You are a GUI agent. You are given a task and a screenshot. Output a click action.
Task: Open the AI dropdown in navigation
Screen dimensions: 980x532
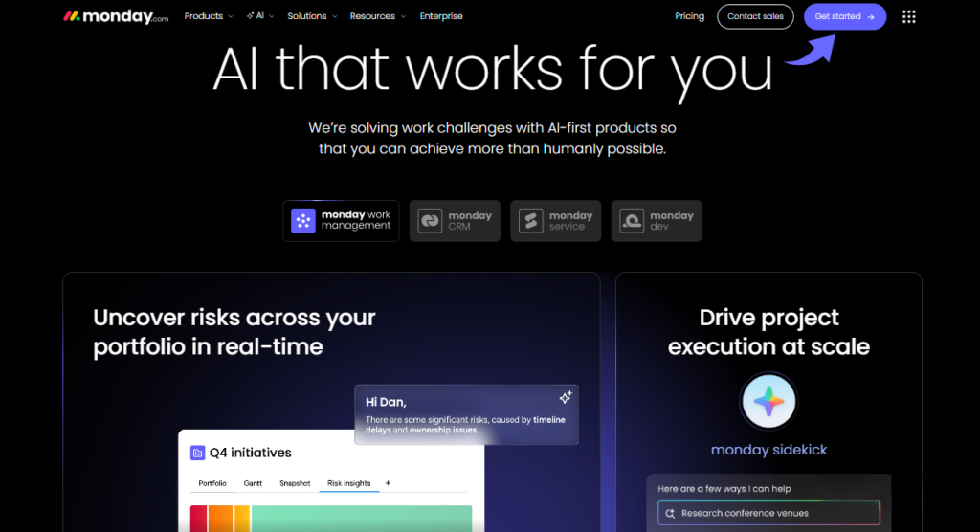[x=259, y=16]
